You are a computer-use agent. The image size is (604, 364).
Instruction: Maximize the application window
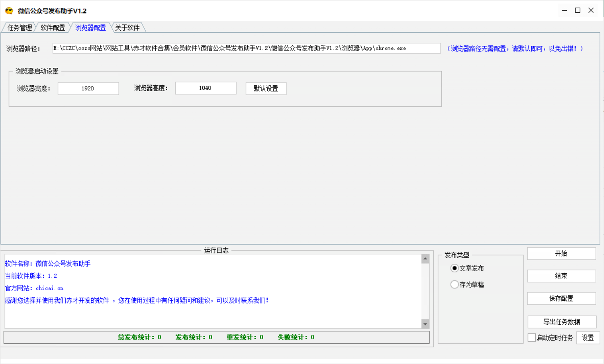coord(578,10)
